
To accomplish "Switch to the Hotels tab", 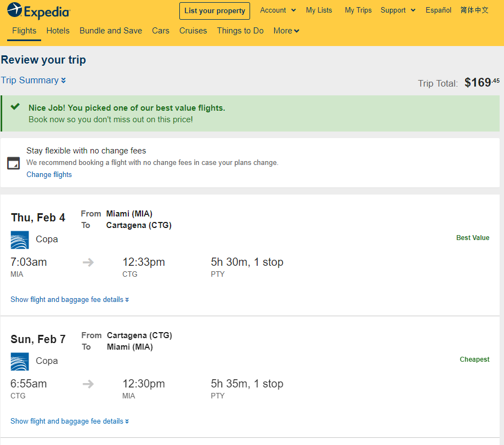I will [x=58, y=31].
